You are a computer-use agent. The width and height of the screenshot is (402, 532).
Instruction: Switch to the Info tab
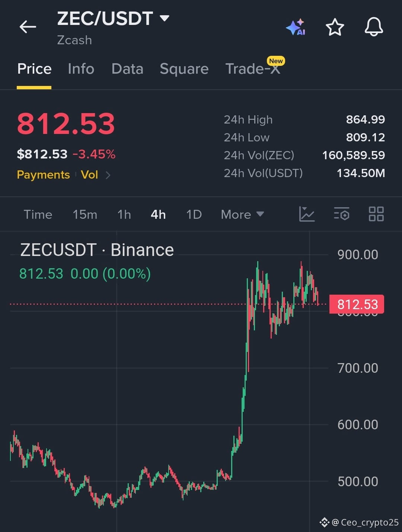coord(81,69)
